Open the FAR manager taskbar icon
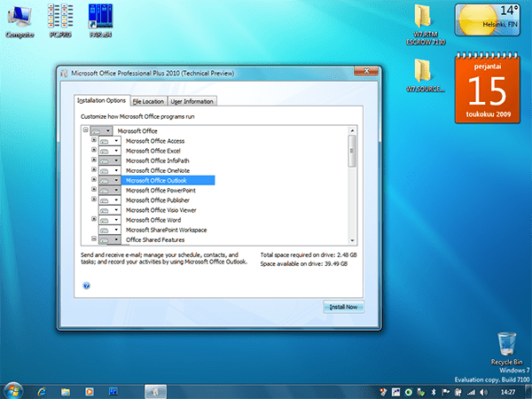The image size is (532, 399). point(113,392)
